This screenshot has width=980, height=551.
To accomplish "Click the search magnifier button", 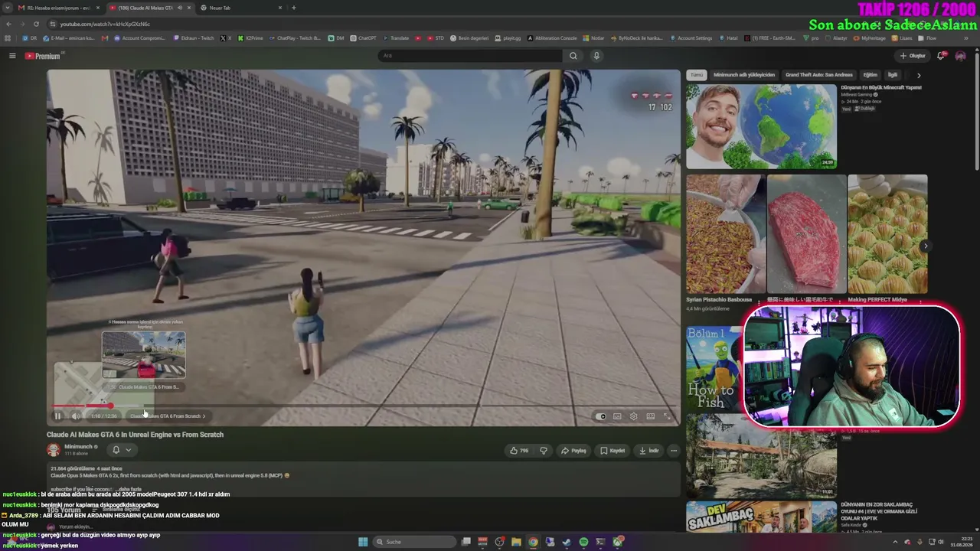I will (573, 56).
